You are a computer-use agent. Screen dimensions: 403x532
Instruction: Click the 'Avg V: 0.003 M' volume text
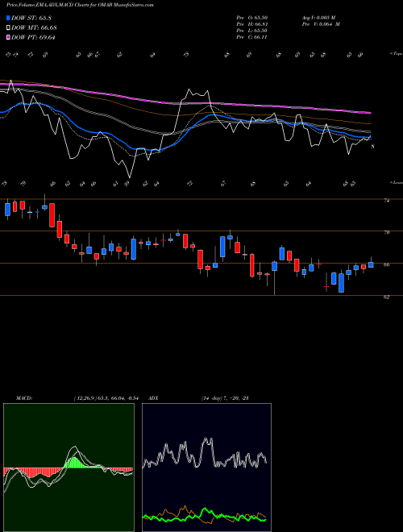coord(318,18)
